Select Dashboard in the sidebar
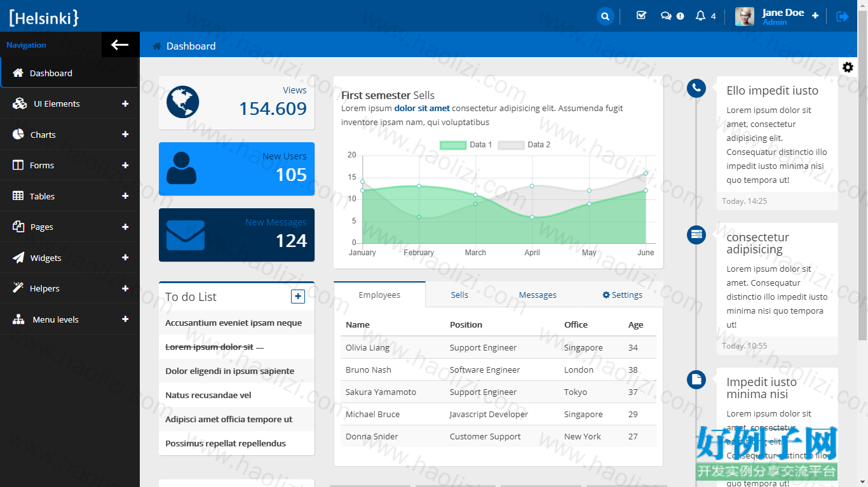This screenshot has height=487, width=868. coord(69,73)
